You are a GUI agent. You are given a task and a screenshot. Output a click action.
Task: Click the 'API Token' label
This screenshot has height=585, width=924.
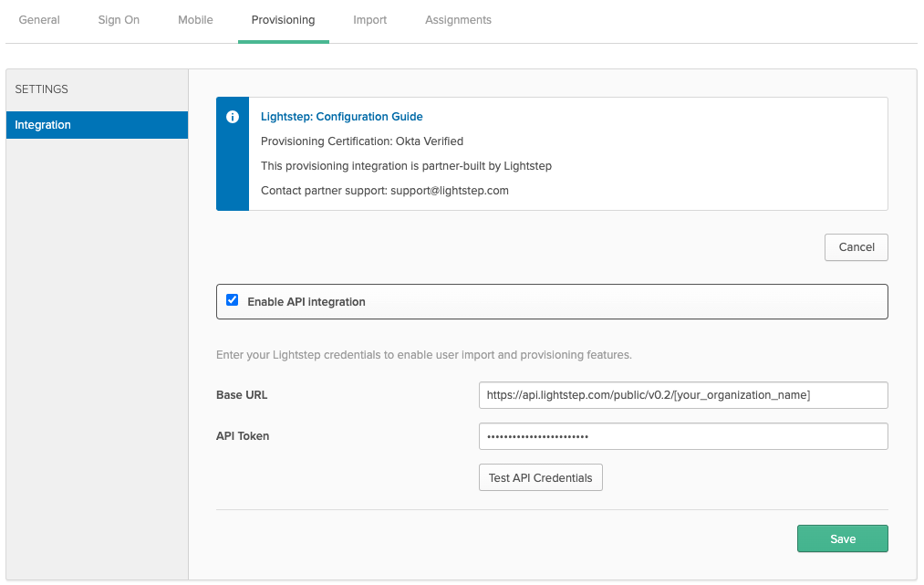243,436
